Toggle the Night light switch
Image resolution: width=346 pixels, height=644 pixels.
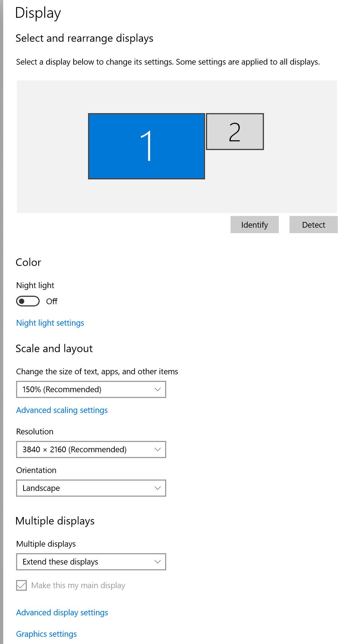(28, 301)
